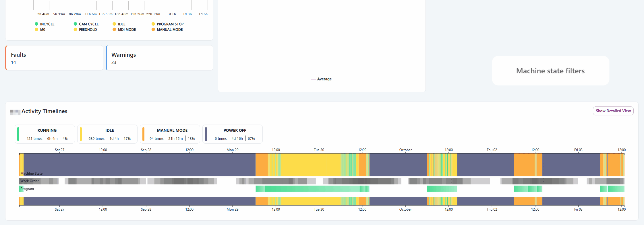
Task: Click the Program timeline row label
Action: 27,189
